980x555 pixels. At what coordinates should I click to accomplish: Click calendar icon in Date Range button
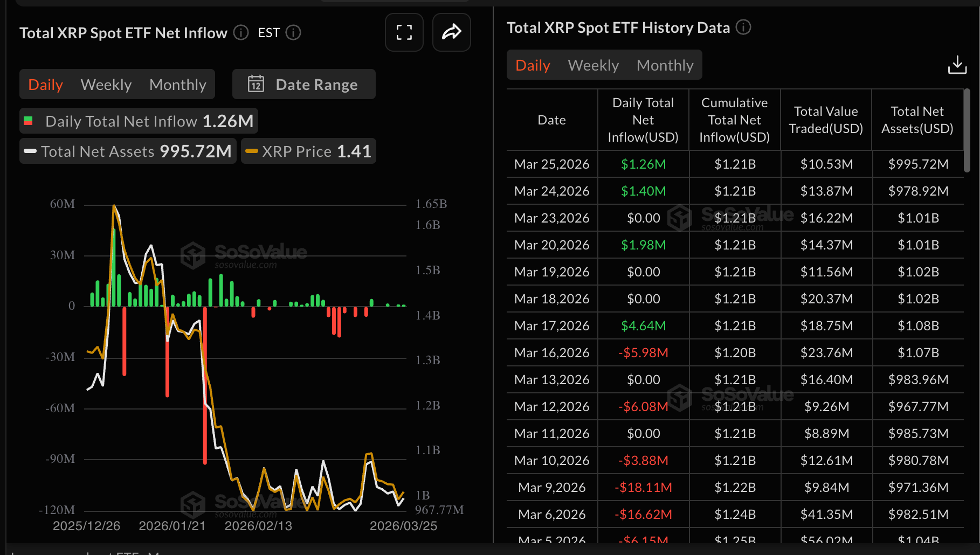pos(256,84)
